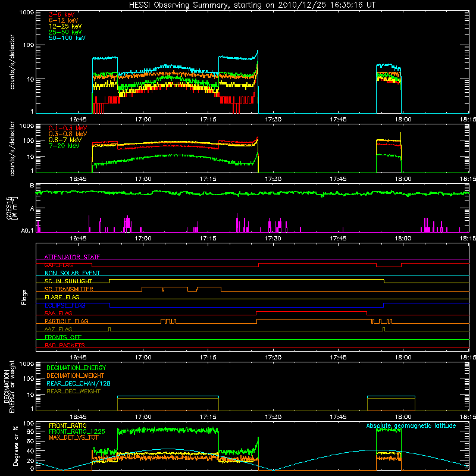The width and height of the screenshot is (476, 476).
Task: Select the Degrees or % axis title
Action: click(15, 446)
